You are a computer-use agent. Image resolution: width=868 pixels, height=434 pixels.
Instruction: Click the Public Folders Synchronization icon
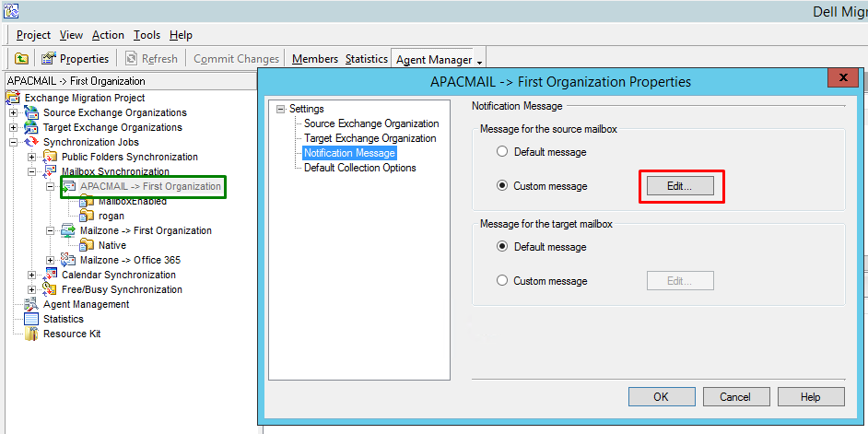coord(50,157)
